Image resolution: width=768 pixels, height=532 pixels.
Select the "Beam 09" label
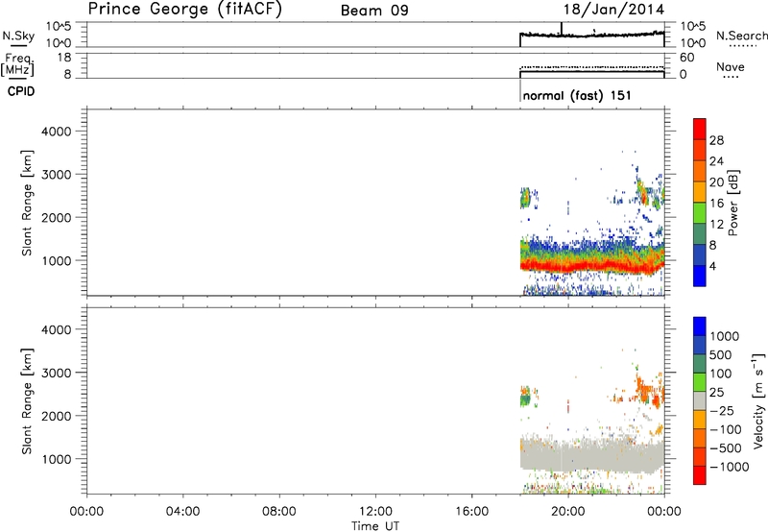pyautogui.click(x=374, y=11)
